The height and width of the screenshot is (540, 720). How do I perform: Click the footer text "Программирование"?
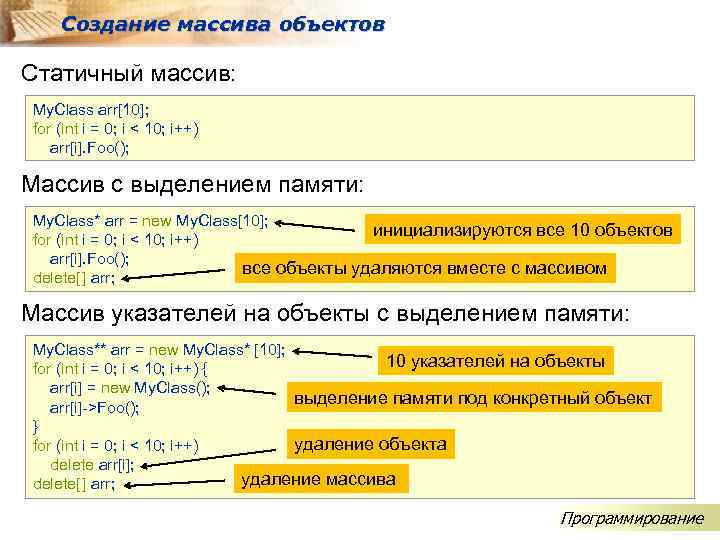[631, 518]
